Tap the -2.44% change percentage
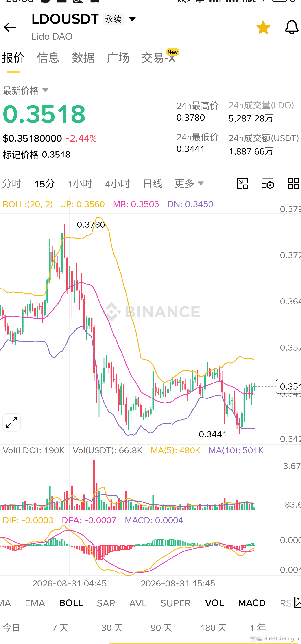This screenshot has width=301, height=644. (x=81, y=138)
